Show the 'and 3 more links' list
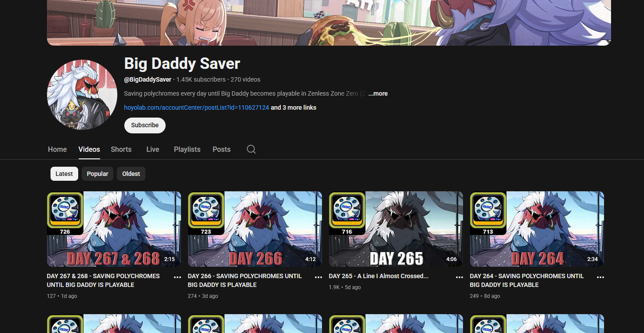 293,107
